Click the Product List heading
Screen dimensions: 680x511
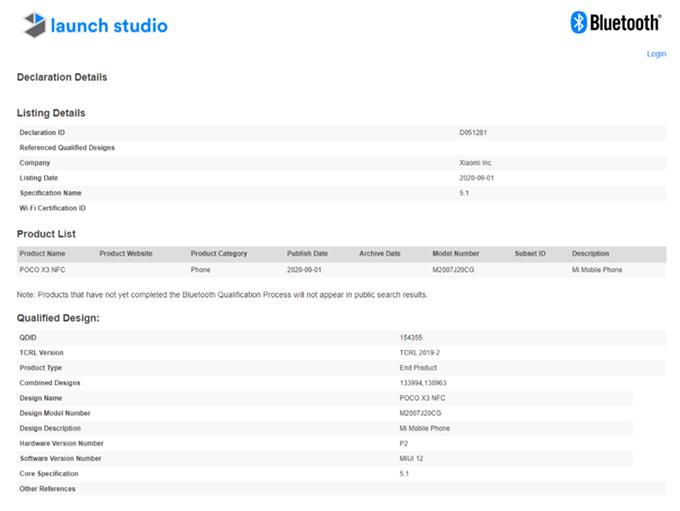(x=46, y=234)
